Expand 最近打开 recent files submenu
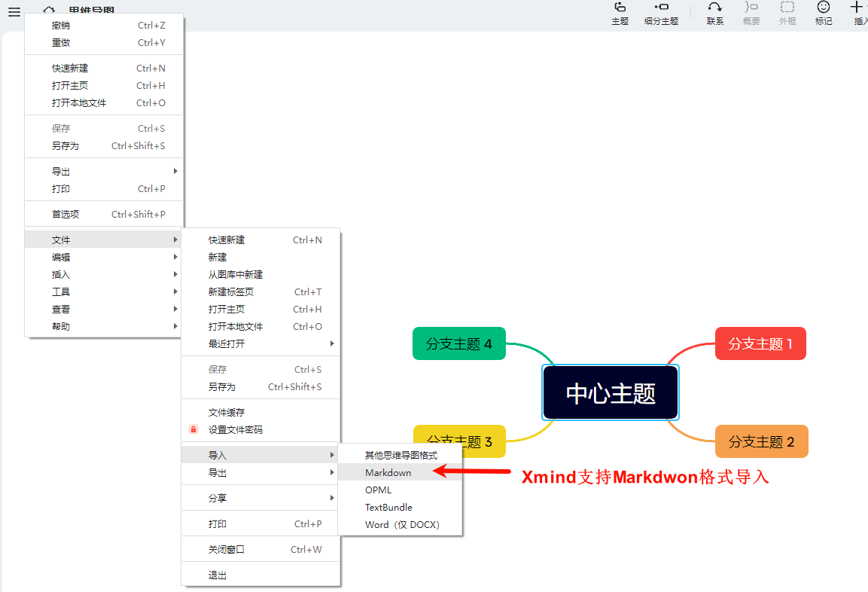 [x=260, y=344]
